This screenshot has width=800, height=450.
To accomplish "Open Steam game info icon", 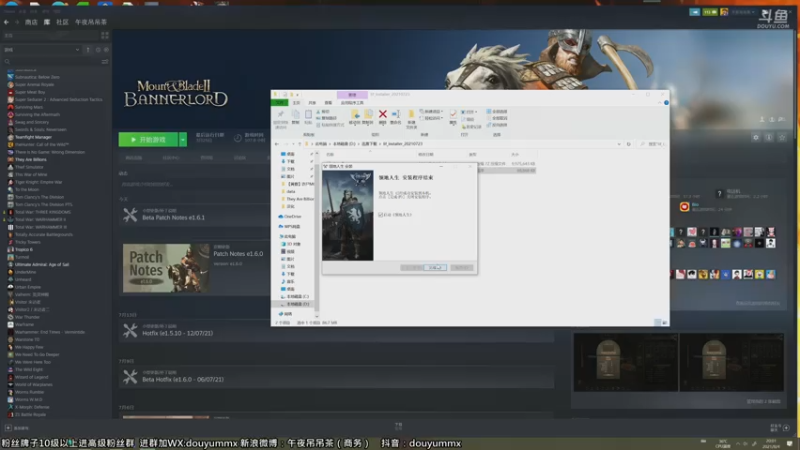I will pyautogui.click(x=769, y=138).
